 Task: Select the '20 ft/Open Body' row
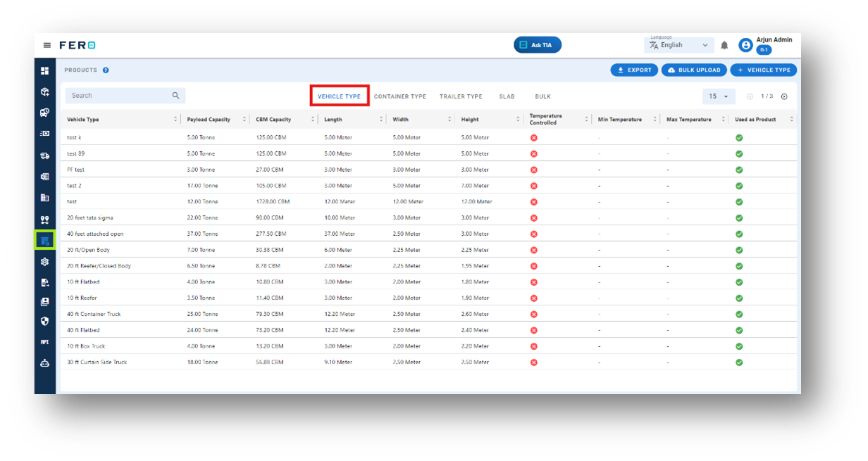click(428, 250)
